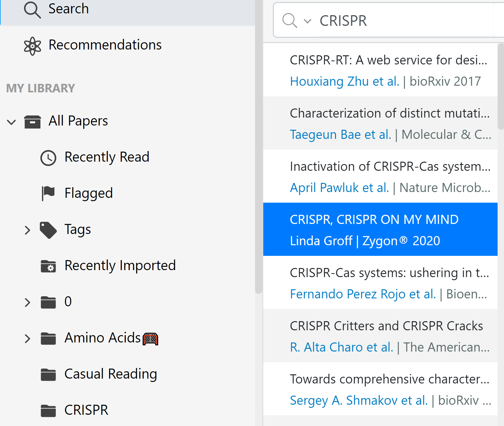Click author link Houxiang Zhu et al.
504x426 pixels.
click(344, 81)
